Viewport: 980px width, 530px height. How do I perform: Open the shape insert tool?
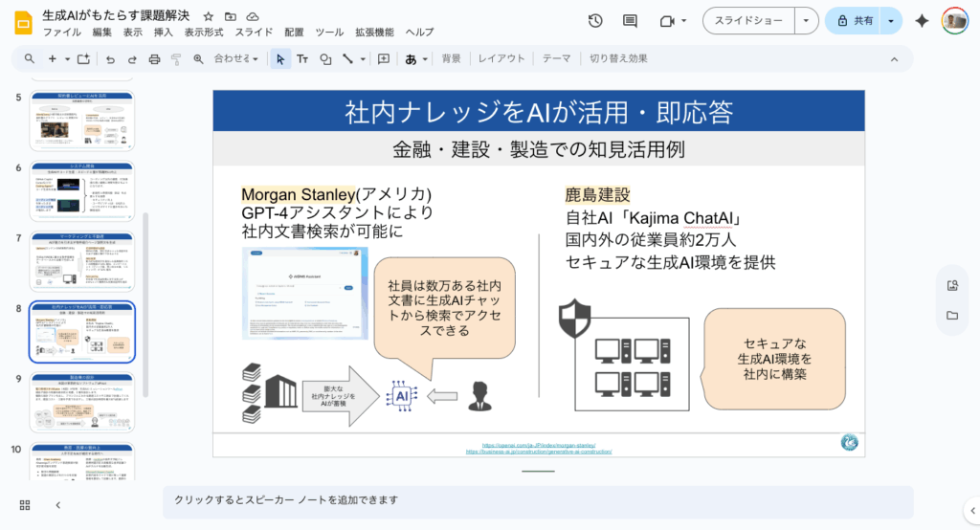[325, 59]
